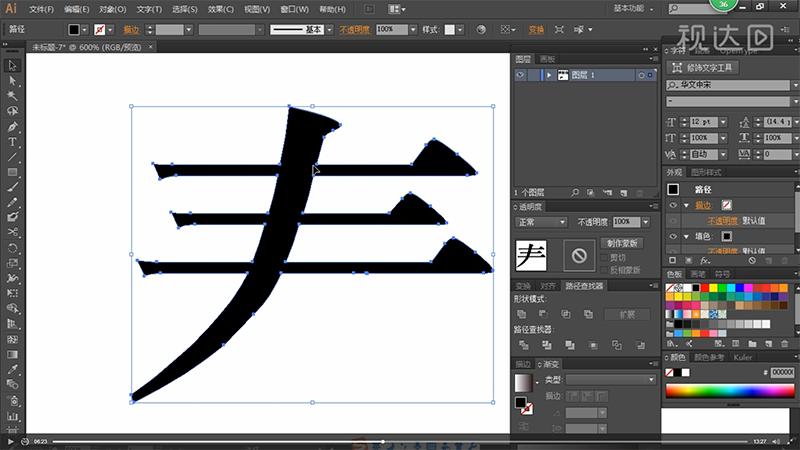Open the 文件(F) menu
The image size is (800, 450).
(41, 9)
